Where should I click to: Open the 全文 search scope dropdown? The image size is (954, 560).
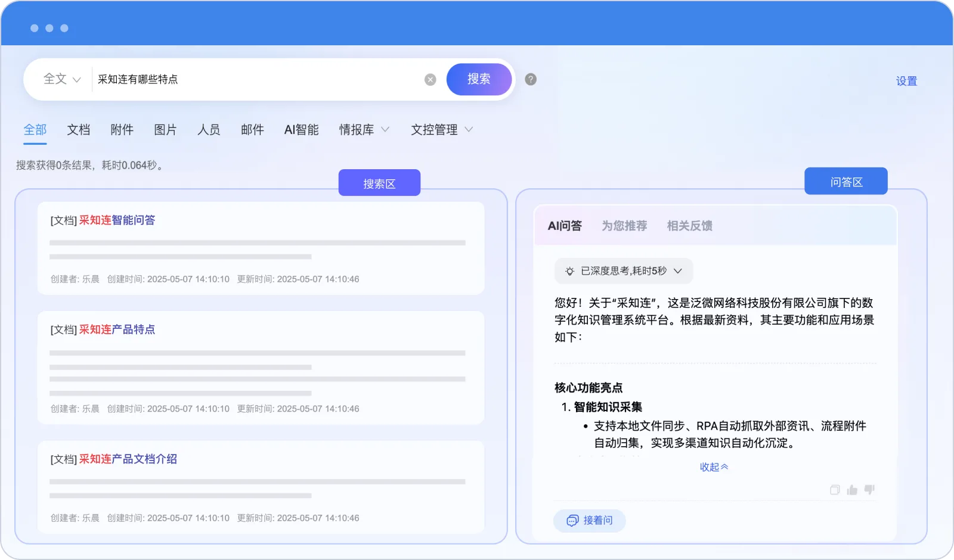click(62, 79)
